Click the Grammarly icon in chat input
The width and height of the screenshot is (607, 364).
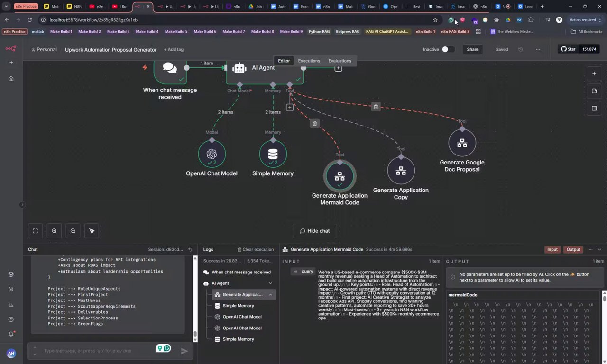(167, 348)
